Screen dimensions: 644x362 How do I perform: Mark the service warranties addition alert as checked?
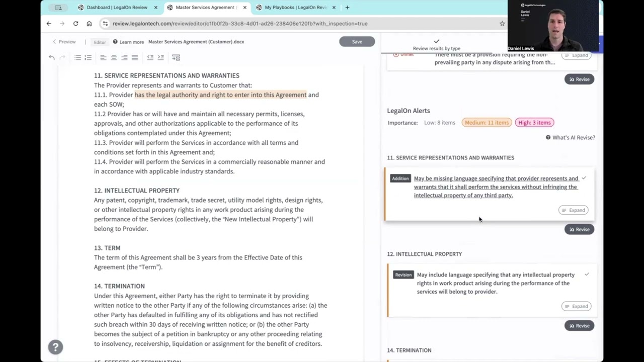[584, 178]
